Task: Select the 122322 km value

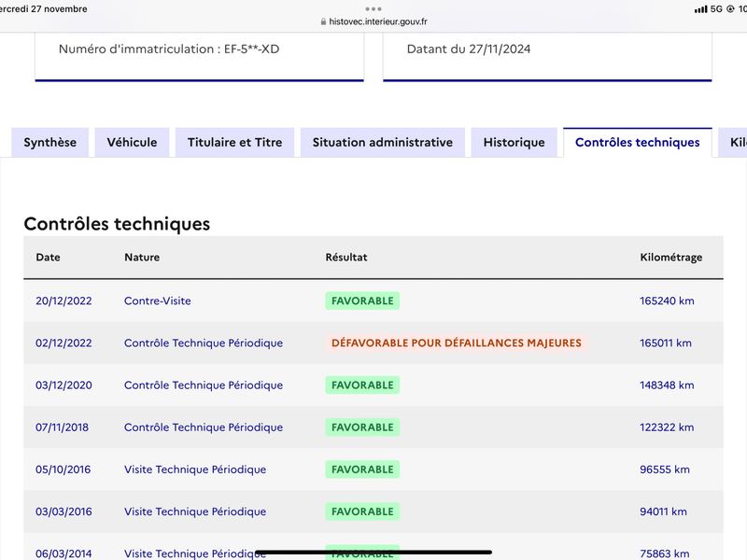Action: coord(667,427)
